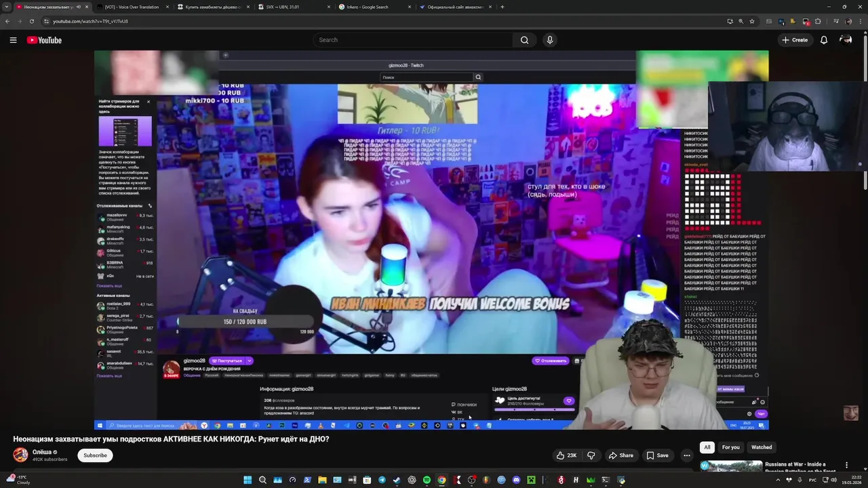Open a new browser tab
Viewport: 868px width, 488px height.
pos(502,7)
